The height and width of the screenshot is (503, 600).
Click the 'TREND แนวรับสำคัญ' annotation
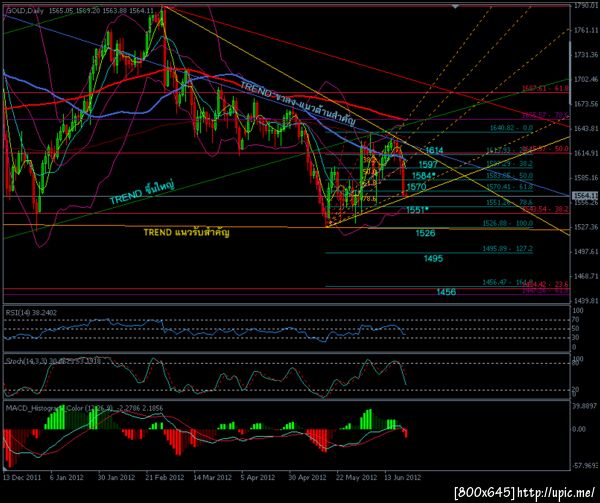click(x=186, y=232)
